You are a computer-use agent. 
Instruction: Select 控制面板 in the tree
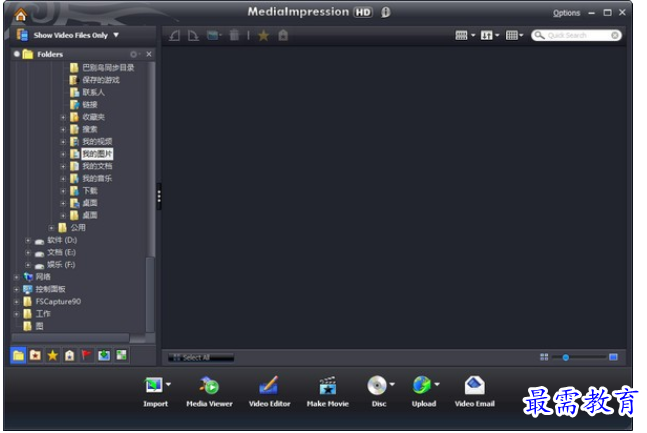click(x=50, y=289)
